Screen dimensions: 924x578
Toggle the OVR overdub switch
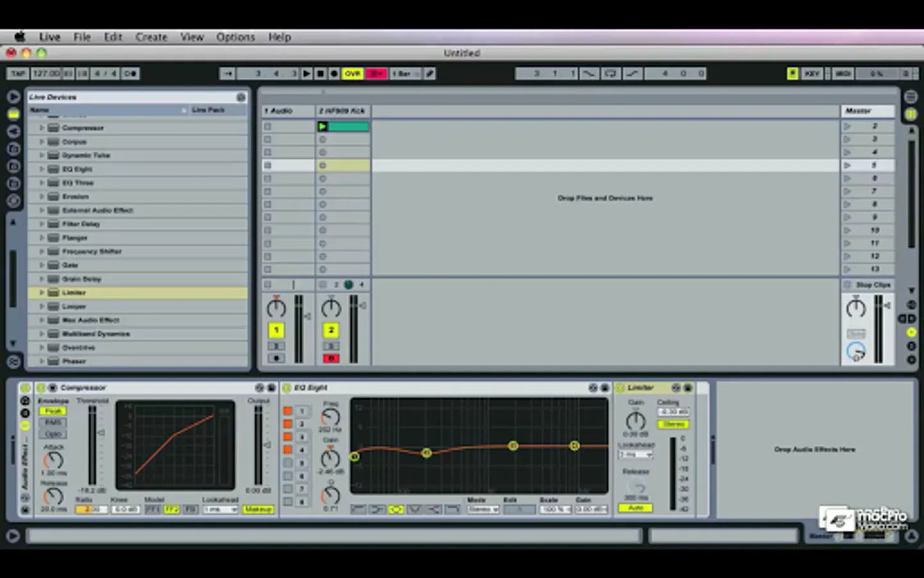tap(352, 74)
